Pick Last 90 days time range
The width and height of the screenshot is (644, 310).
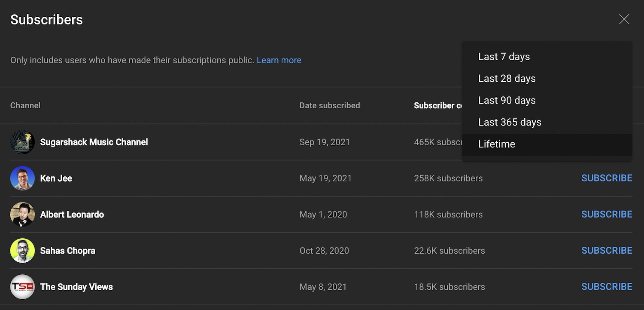pos(547,101)
